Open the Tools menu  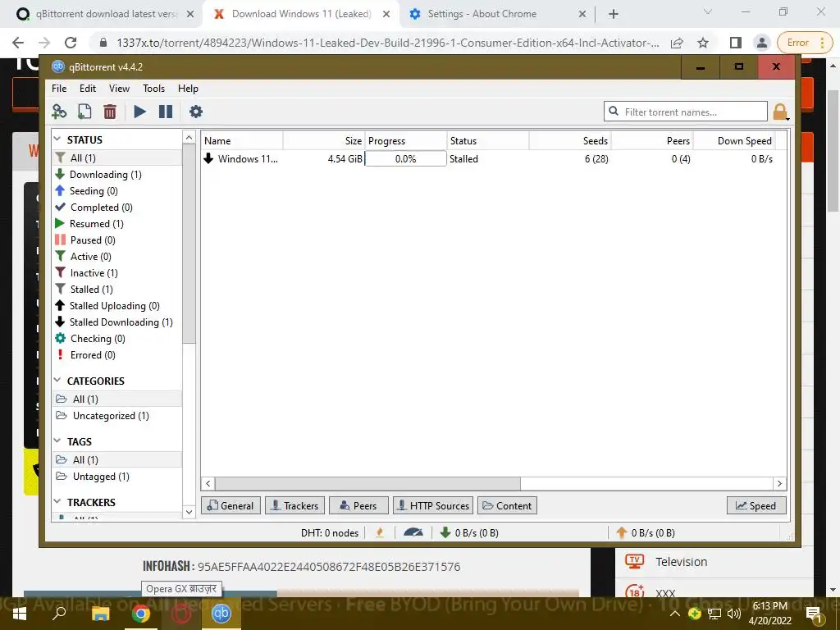(153, 89)
